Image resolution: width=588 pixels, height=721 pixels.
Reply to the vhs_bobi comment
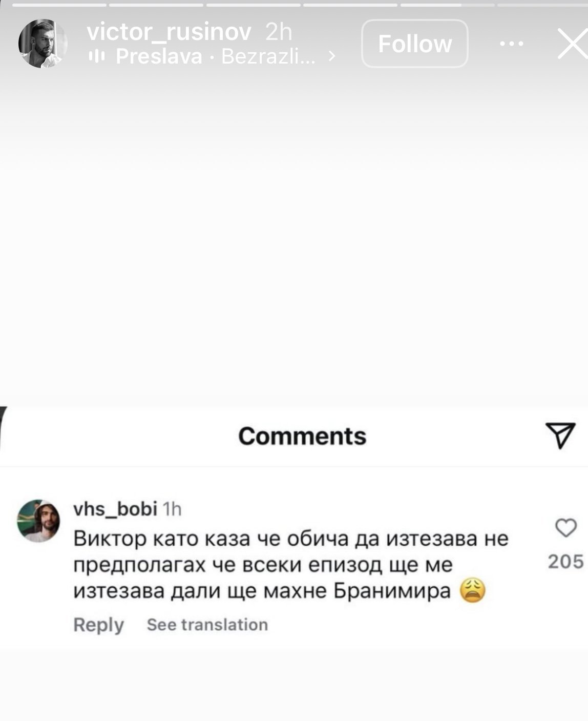98,625
